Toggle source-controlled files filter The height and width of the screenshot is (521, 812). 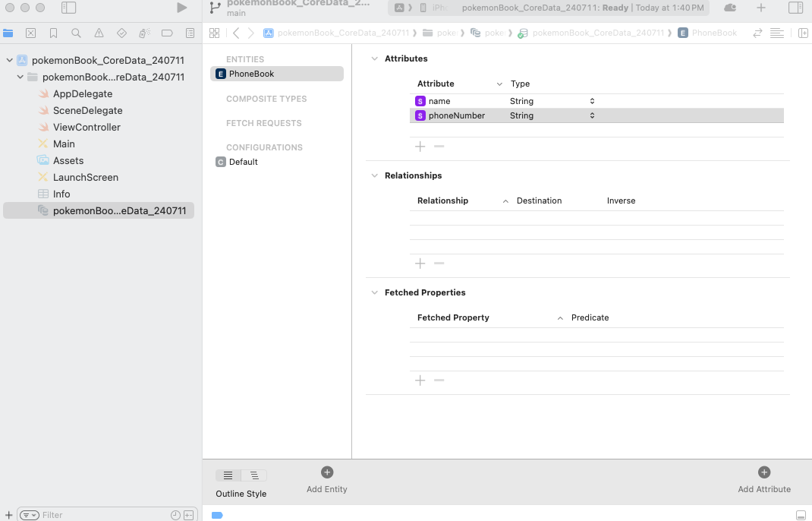pyautogui.click(x=188, y=515)
